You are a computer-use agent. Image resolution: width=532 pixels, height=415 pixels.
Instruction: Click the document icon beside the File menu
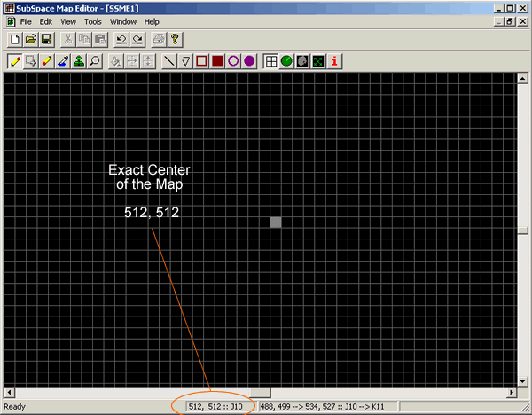(11, 21)
